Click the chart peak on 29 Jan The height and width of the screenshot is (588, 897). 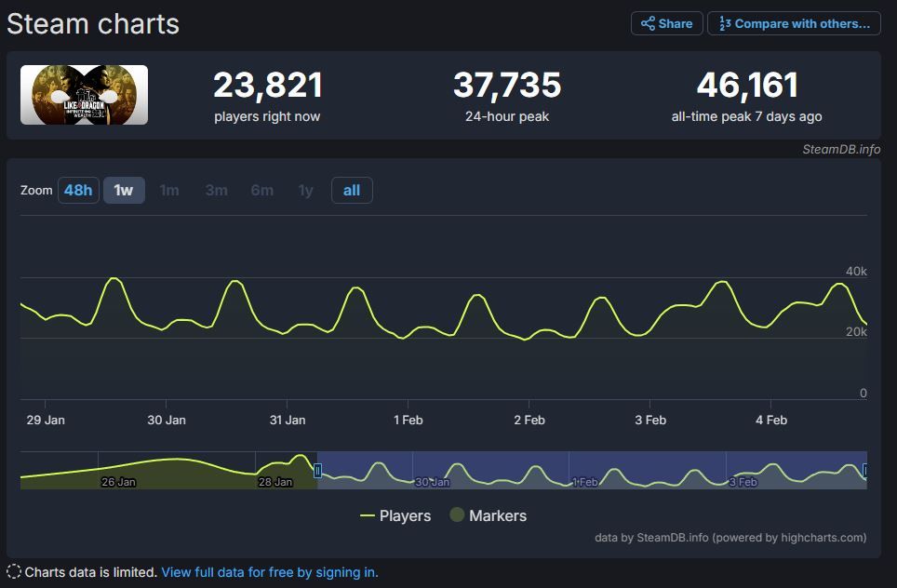pos(114,278)
